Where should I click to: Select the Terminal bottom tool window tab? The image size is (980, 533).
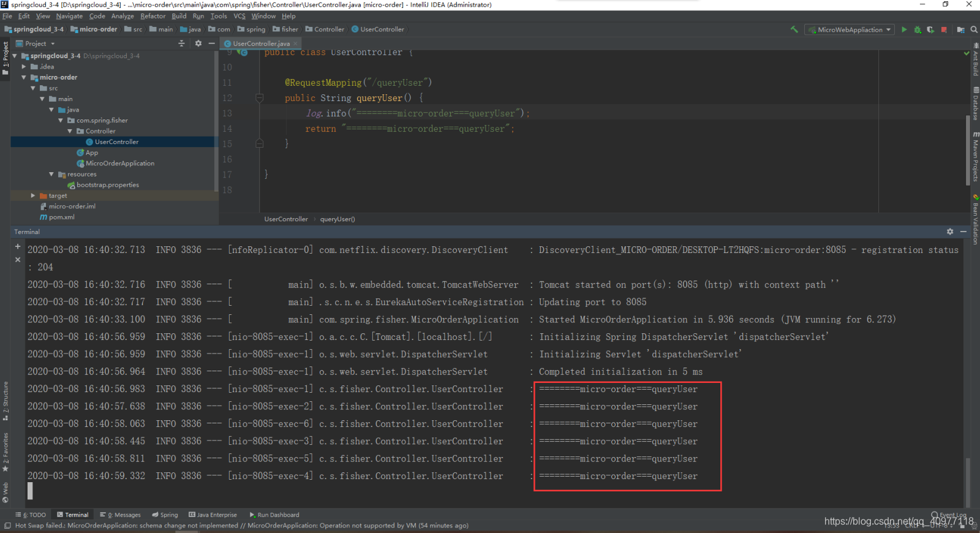[72, 515]
